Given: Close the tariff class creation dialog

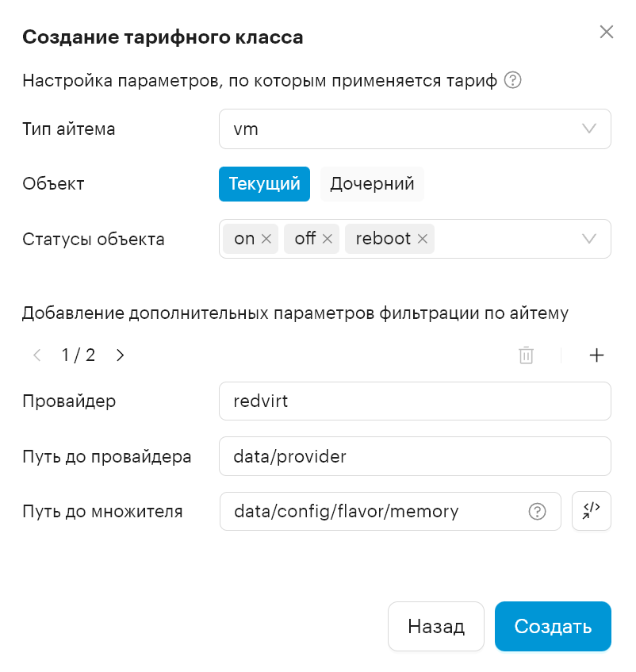Looking at the screenshot, I should 607,32.
